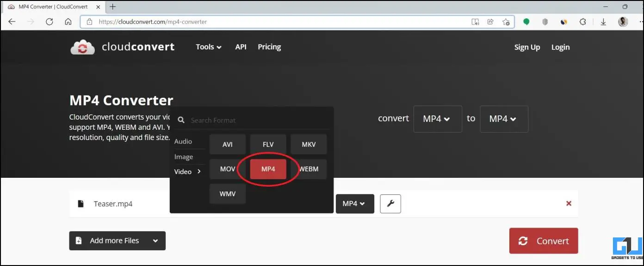Open the browser Extensions puzzle icon
The image size is (644, 266).
coord(582,21)
